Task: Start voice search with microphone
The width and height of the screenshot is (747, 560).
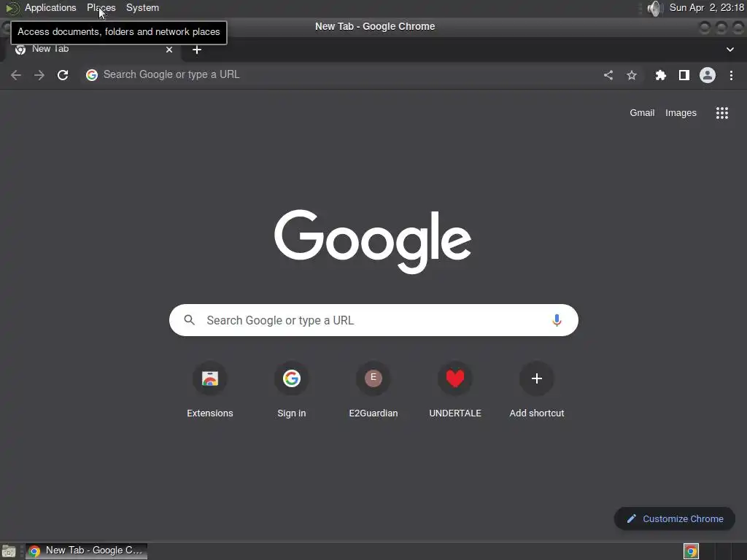Action: pos(557,320)
